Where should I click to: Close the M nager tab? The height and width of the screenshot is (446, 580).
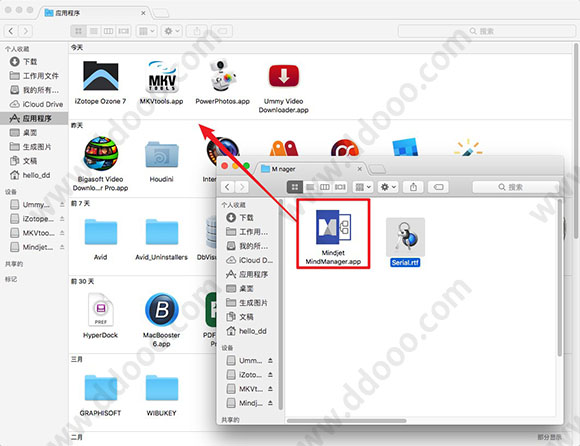point(360,169)
